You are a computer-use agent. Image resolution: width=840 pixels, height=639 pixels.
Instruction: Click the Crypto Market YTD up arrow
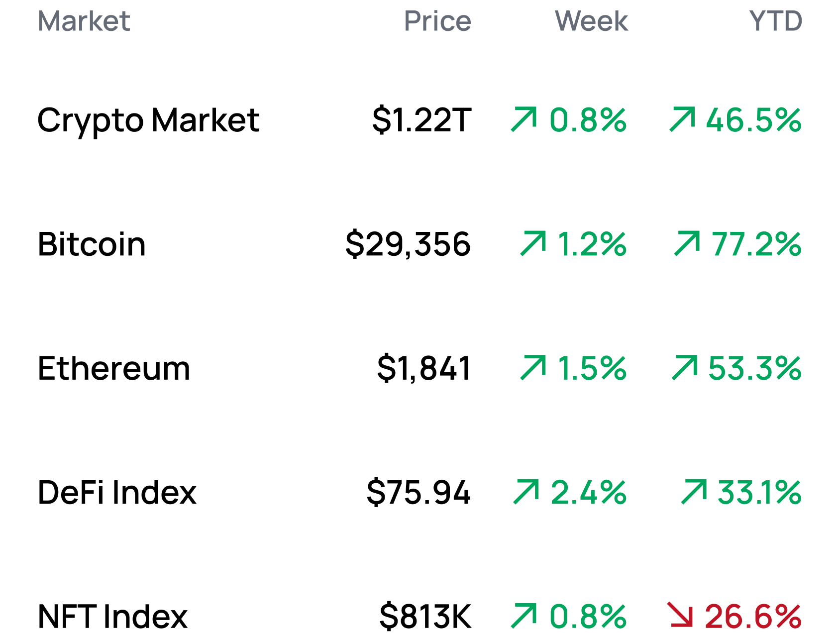[682, 119]
